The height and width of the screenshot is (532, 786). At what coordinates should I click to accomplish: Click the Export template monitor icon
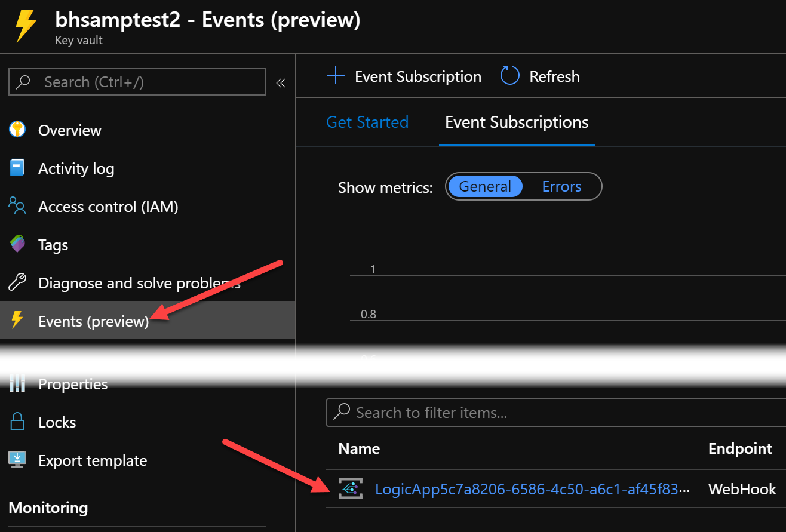tap(17, 459)
